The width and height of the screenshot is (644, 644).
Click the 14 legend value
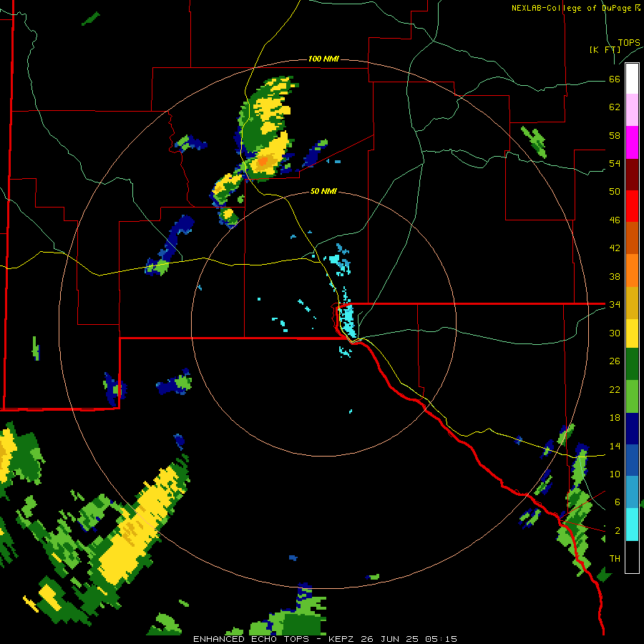coord(615,446)
